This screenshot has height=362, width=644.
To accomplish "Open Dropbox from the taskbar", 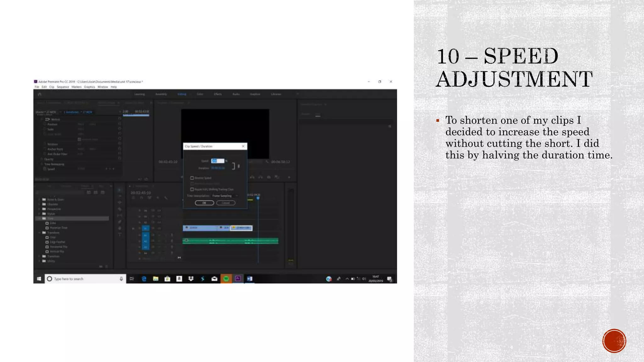I will pyautogui.click(x=191, y=279).
